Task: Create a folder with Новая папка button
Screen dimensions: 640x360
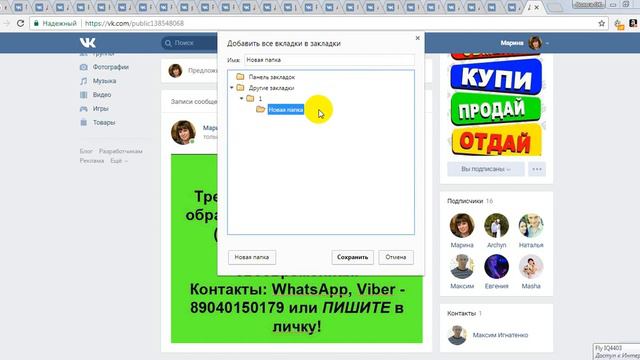Action: [x=252, y=257]
